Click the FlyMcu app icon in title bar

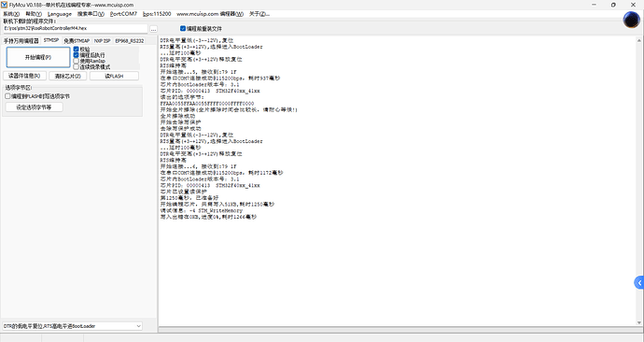(x=5, y=5)
